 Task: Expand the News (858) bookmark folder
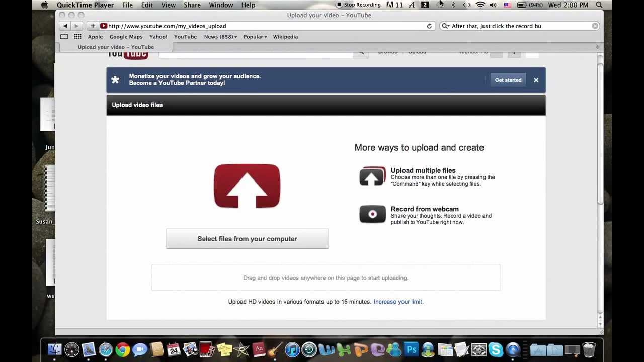pos(220,37)
